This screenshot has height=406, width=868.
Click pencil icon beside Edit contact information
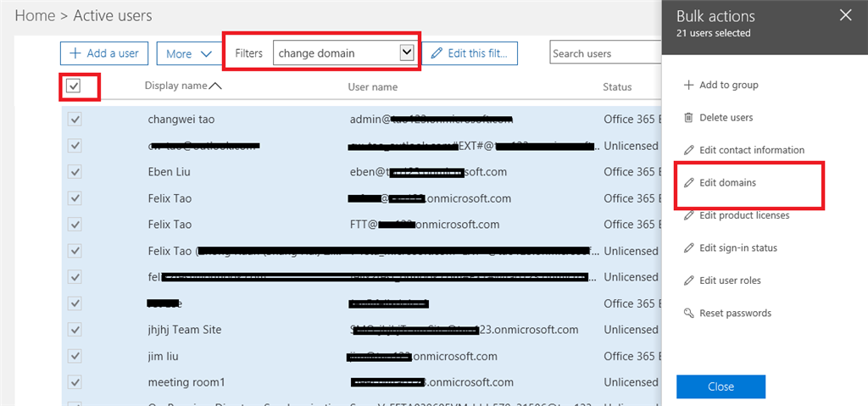click(688, 150)
